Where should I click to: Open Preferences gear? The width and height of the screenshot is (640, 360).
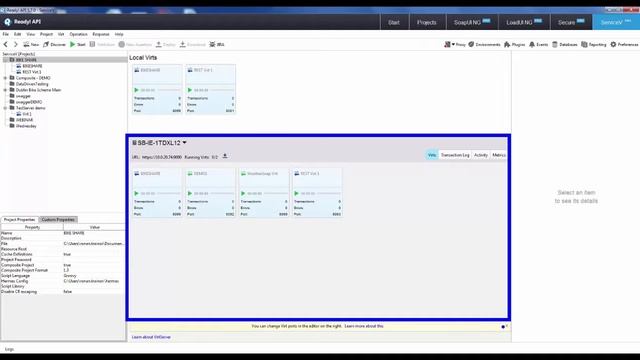624,44
